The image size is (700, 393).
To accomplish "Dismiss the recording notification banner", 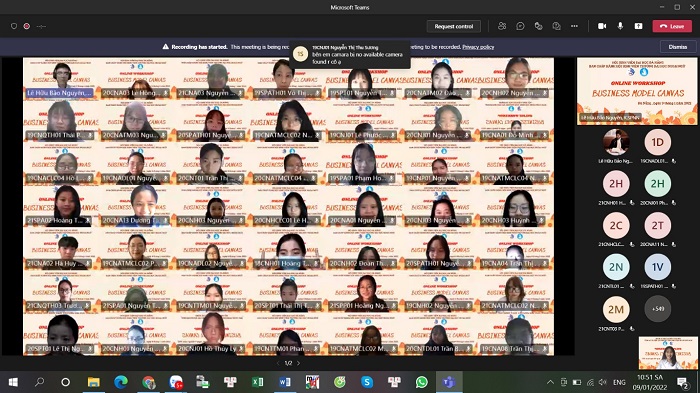I will click(x=678, y=47).
